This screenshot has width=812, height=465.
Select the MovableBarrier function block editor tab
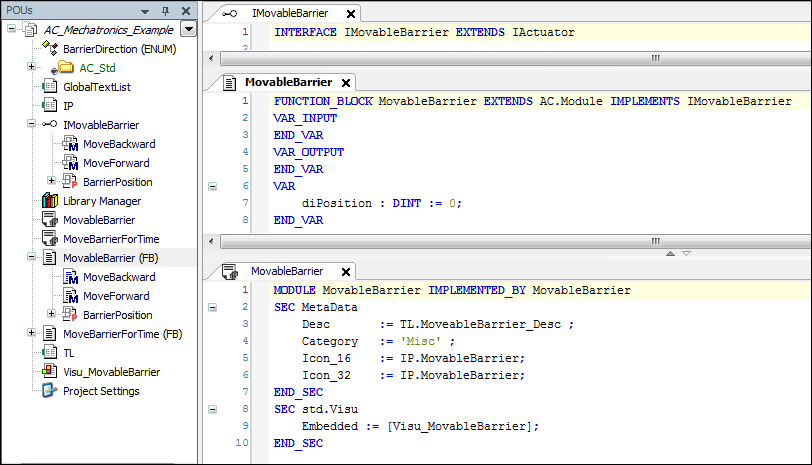coord(289,82)
